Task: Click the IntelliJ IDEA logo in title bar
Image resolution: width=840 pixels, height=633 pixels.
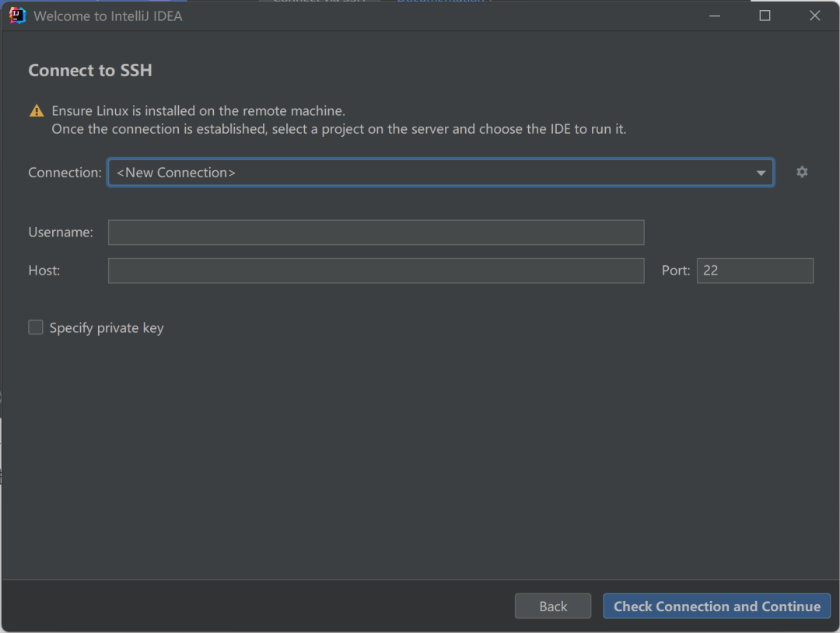Action: [x=17, y=16]
